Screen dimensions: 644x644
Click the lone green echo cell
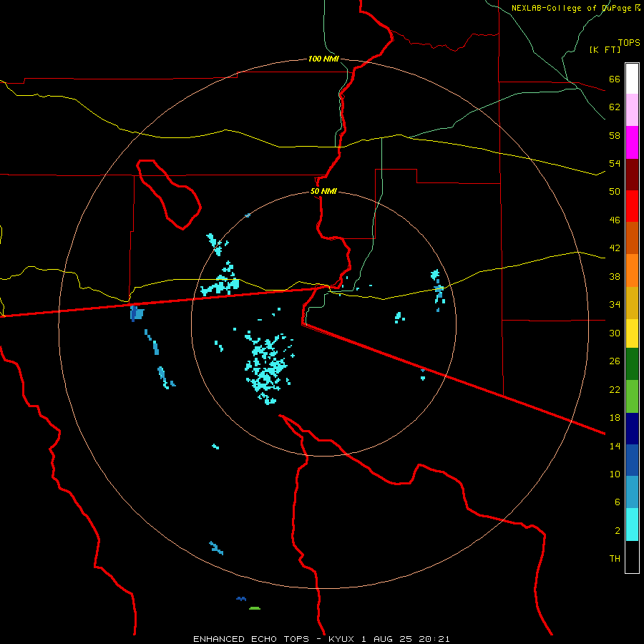tap(255, 608)
